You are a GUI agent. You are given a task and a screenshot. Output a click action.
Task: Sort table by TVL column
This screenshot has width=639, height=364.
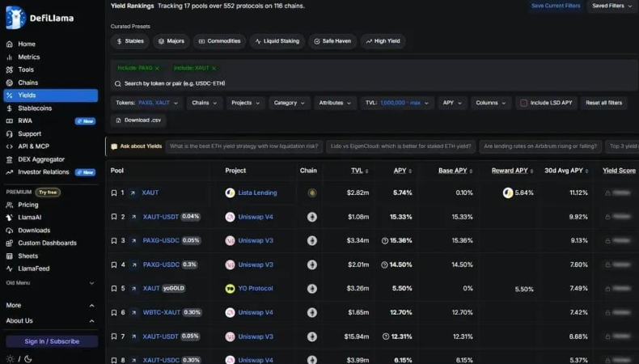[x=359, y=171]
